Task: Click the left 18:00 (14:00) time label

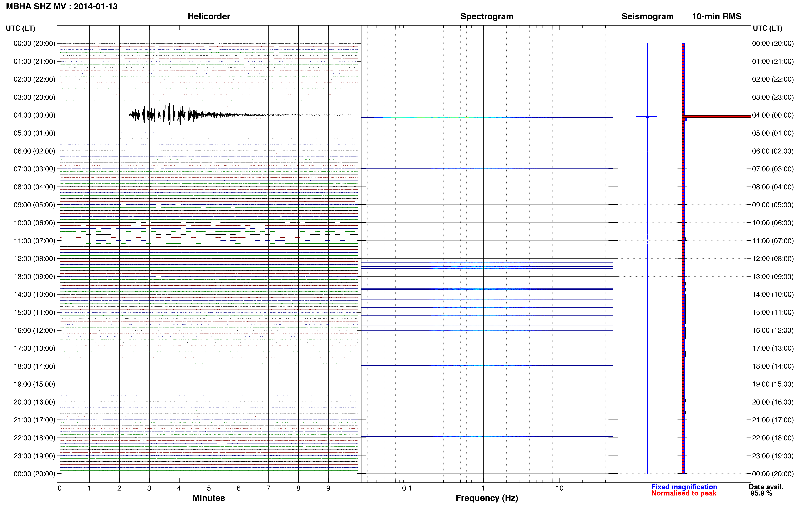Action: [34, 366]
